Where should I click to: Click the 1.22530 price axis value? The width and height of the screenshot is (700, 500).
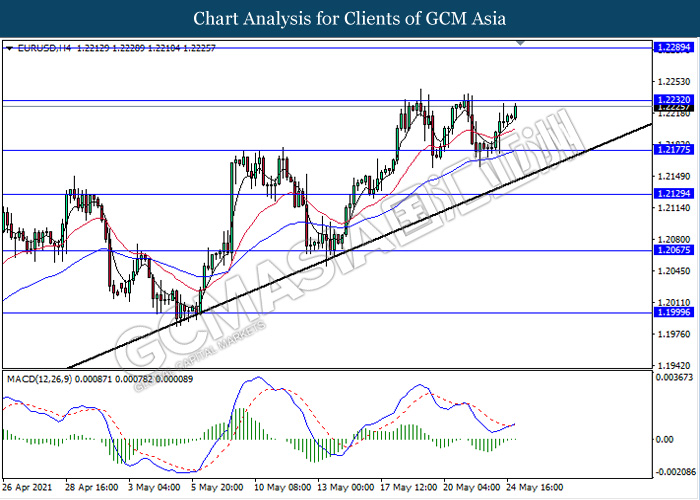click(674, 82)
